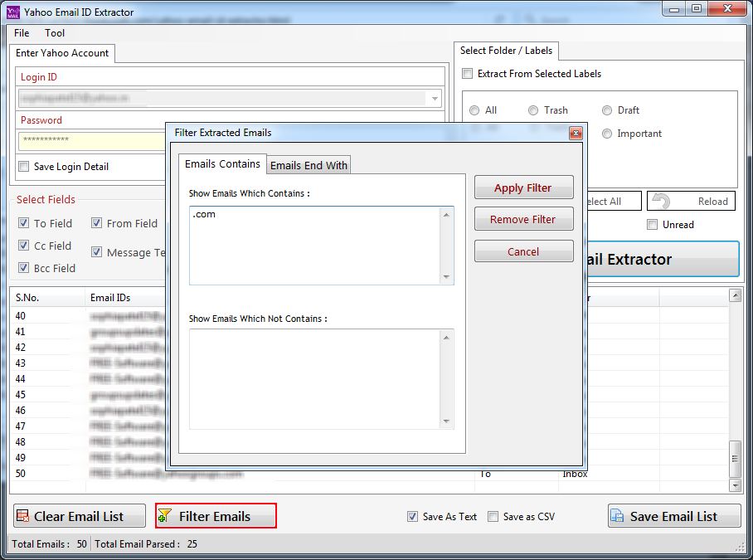This screenshot has height=560, width=753.
Task: Click the Remove Filter button
Action: pos(523,219)
